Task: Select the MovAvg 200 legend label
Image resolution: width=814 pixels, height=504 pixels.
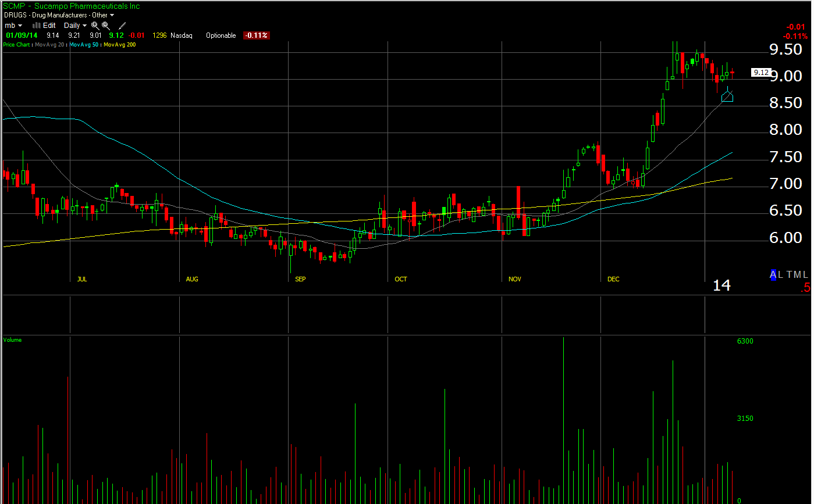Action: click(x=120, y=45)
